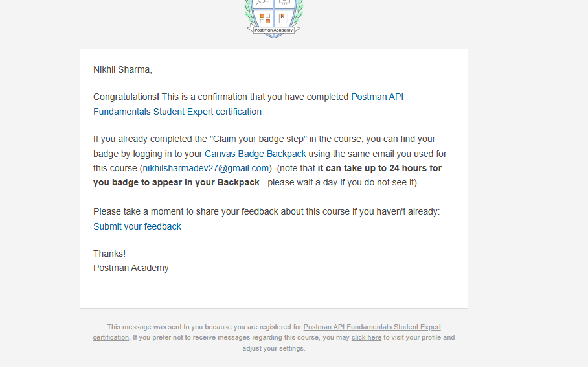This screenshot has height=367, width=588.
Task: Follow the footer 'click here' profile link
Action: [x=367, y=338]
